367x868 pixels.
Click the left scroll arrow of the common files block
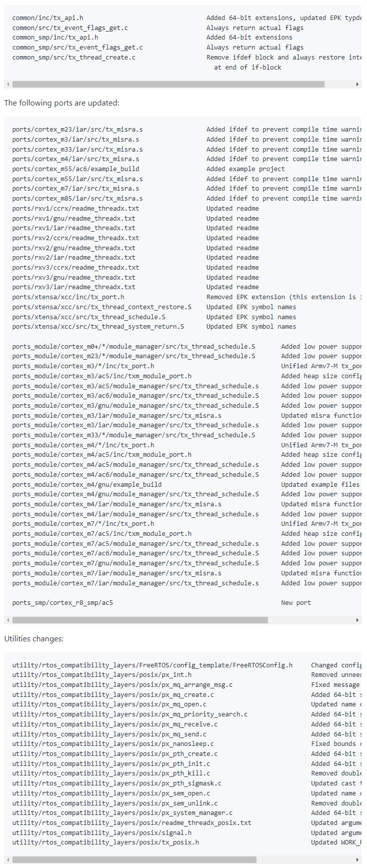[7, 85]
